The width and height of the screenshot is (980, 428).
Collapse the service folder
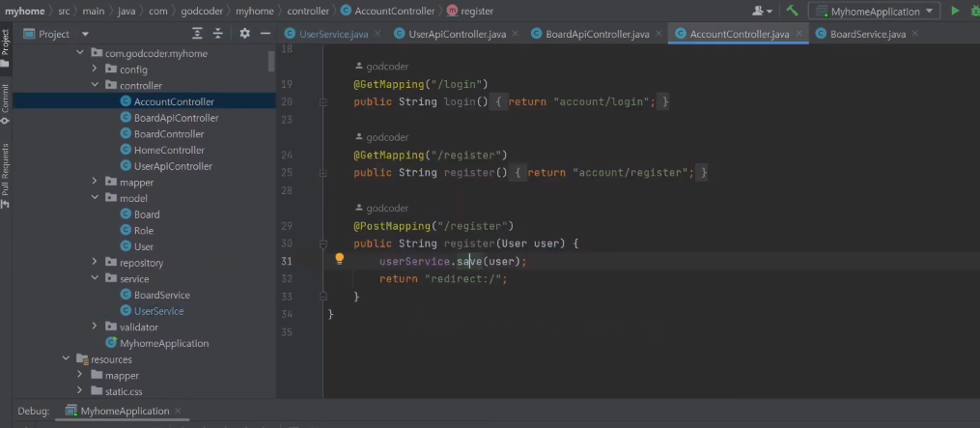tap(95, 278)
